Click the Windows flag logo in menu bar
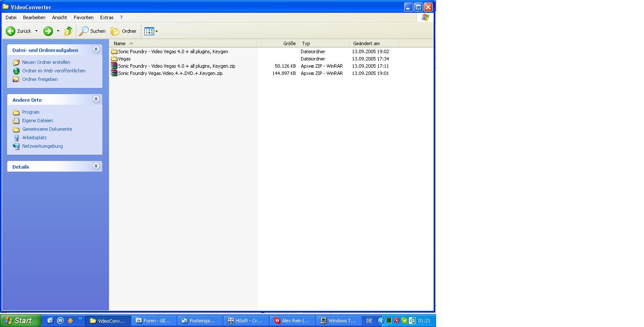The width and height of the screenshot is (644, 327). (425, 17)
